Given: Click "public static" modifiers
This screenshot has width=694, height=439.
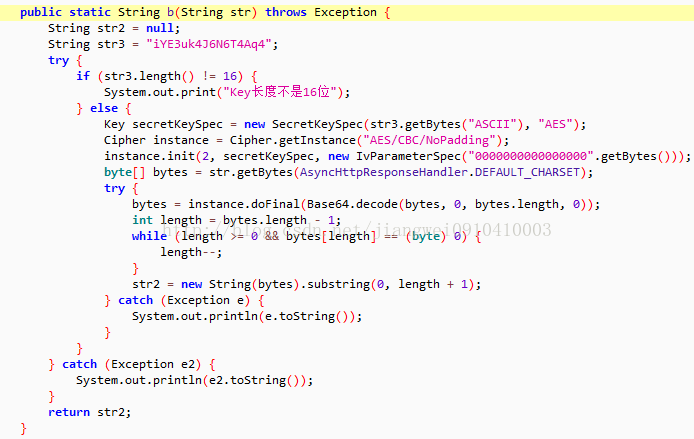Looking at the screenshot, I should (65, 12).
